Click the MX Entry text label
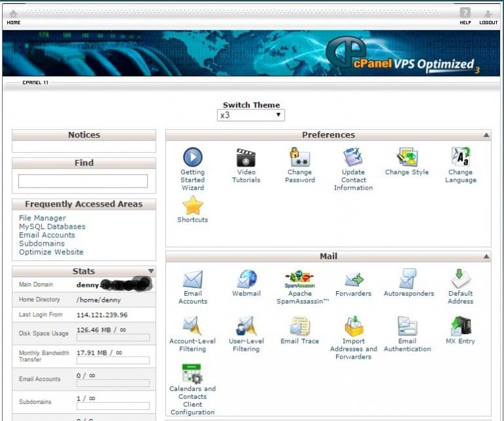The image size is (504, 421). 460,341
